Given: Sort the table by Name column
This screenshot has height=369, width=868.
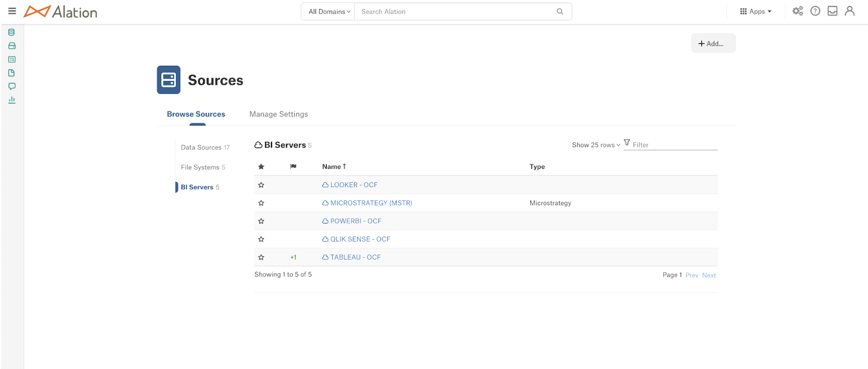Looking at the screenshot, I should pyautogui.click(x=334, y=167).
